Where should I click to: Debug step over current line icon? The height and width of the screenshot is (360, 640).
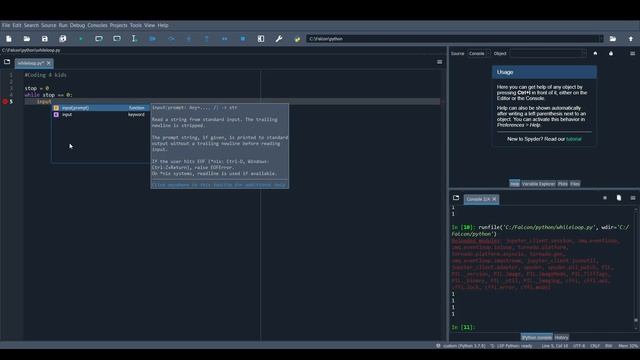[x=171, y=39]
